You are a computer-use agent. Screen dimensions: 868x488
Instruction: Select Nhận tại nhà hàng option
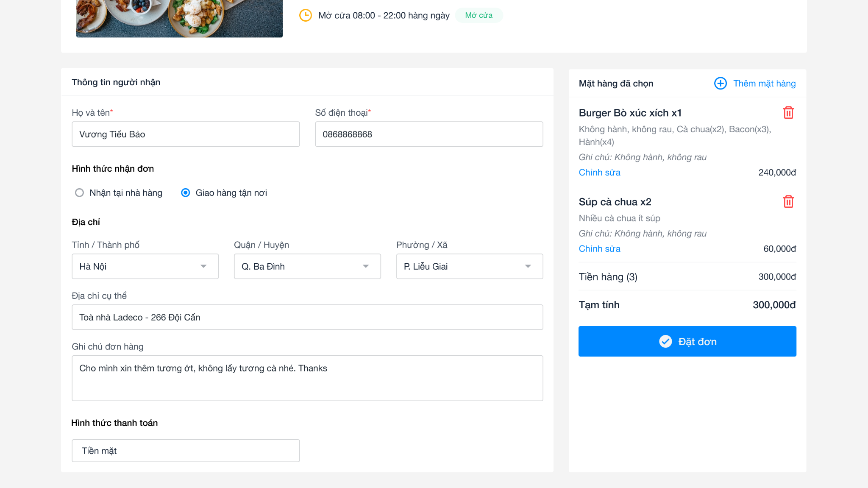tap(79, 193)
